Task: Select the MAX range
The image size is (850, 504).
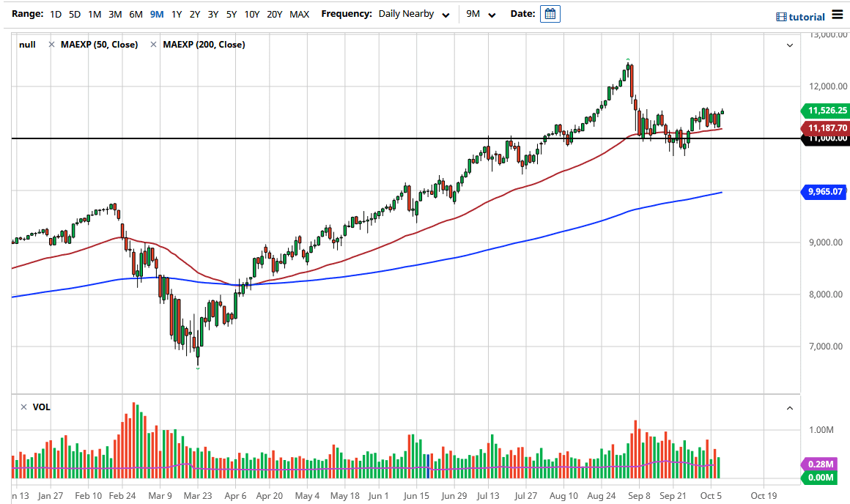Action: point(299,14)
